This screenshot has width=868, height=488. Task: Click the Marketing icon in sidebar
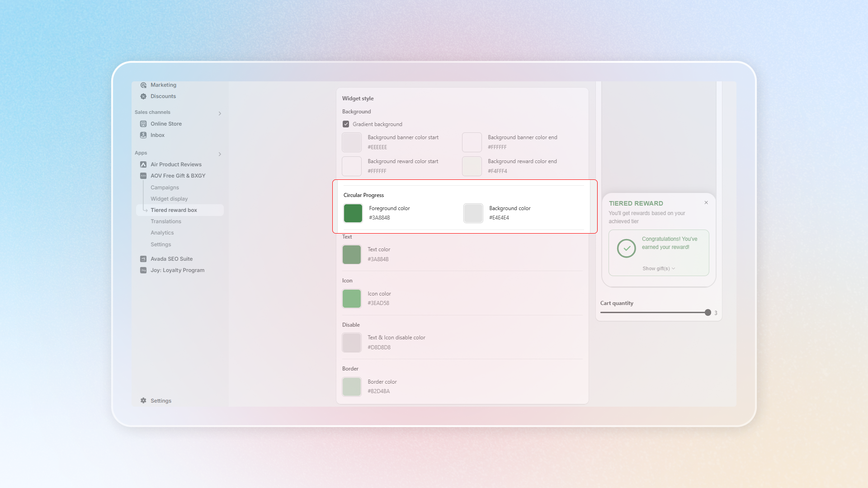[143, 85]
